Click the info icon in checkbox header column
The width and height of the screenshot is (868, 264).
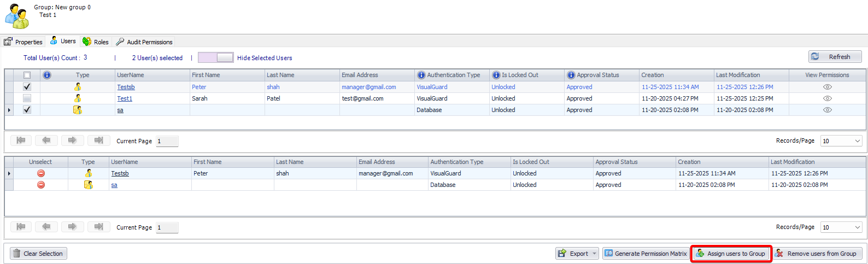47,75
